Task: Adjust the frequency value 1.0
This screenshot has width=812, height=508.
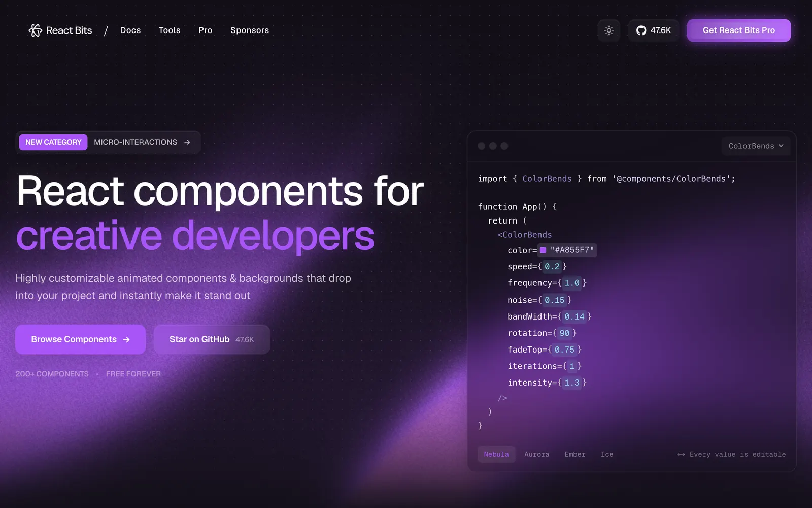Action: [572, 283]
